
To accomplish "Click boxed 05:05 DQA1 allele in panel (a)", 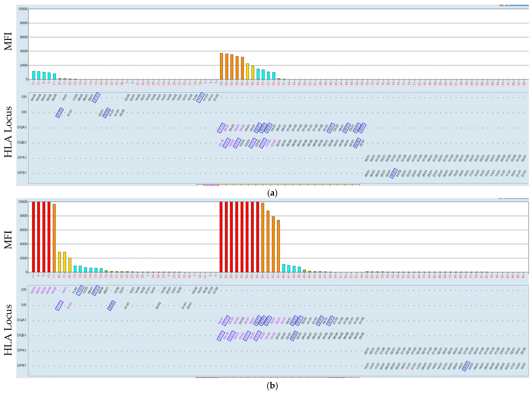I will pos(221,128).
